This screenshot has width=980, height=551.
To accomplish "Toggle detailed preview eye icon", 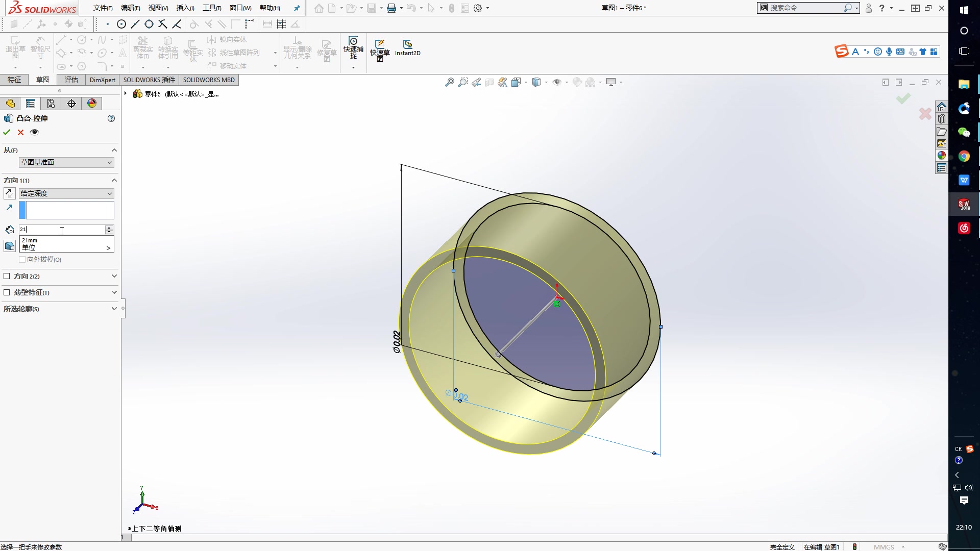I will tap(34, 132).
